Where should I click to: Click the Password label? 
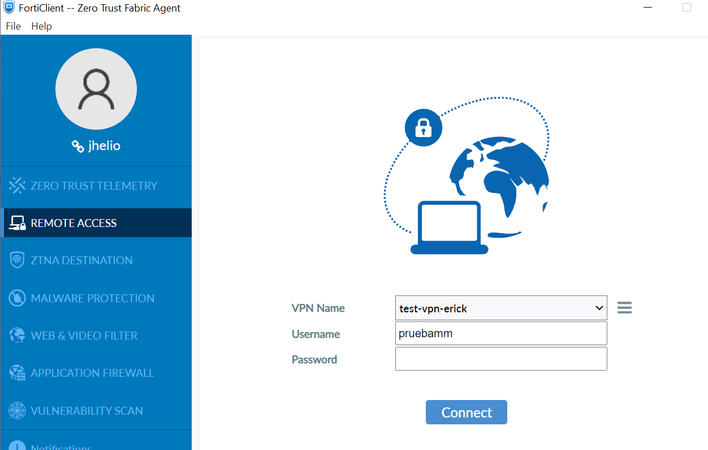point(314,359)
